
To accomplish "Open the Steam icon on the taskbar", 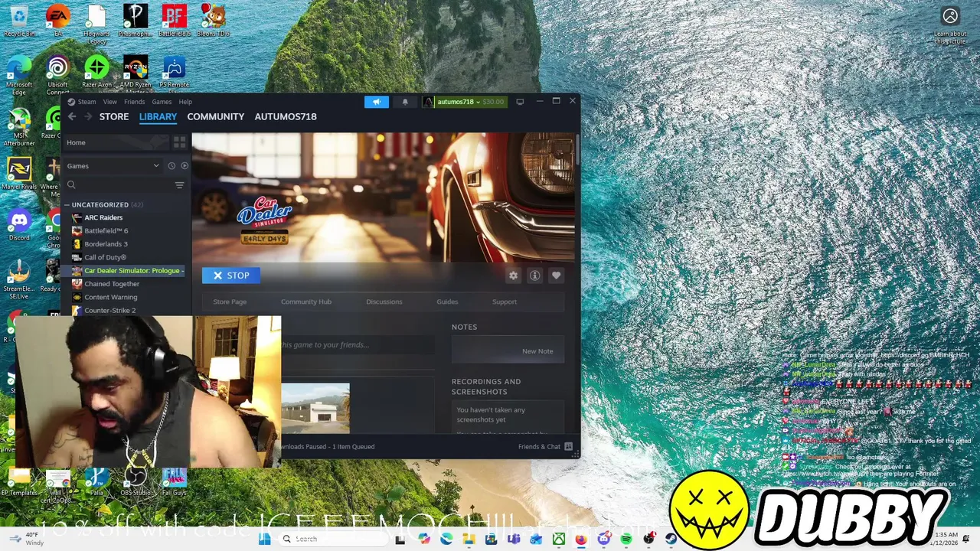I will tap(671, 539).
